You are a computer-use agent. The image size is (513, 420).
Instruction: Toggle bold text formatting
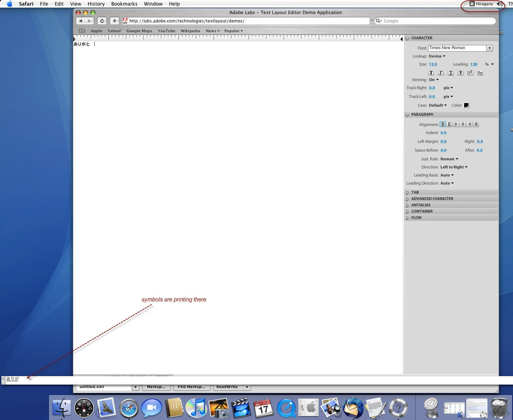pyautogui.click(x=431, y=73)
